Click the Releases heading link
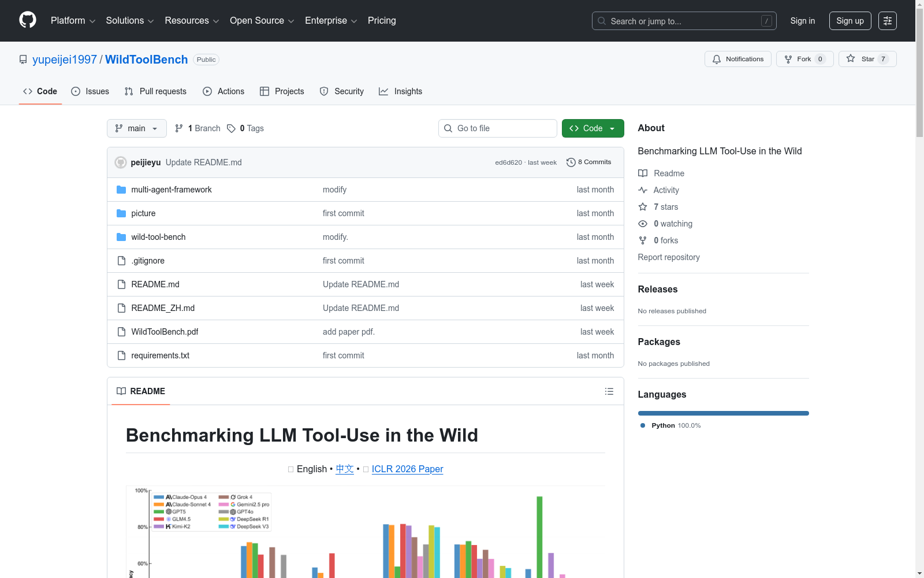 [658, 289]
